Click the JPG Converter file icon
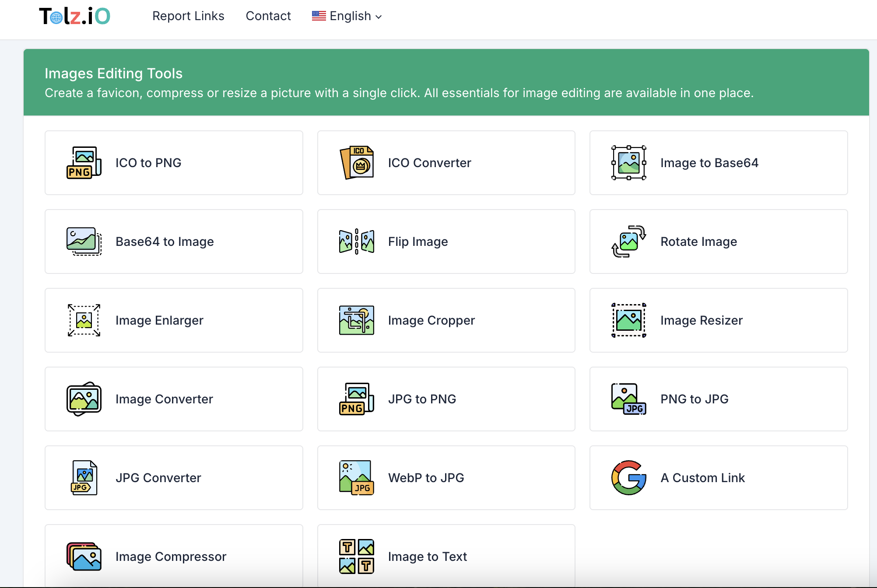This screenshot has width=877, height=588. [84, 478]
